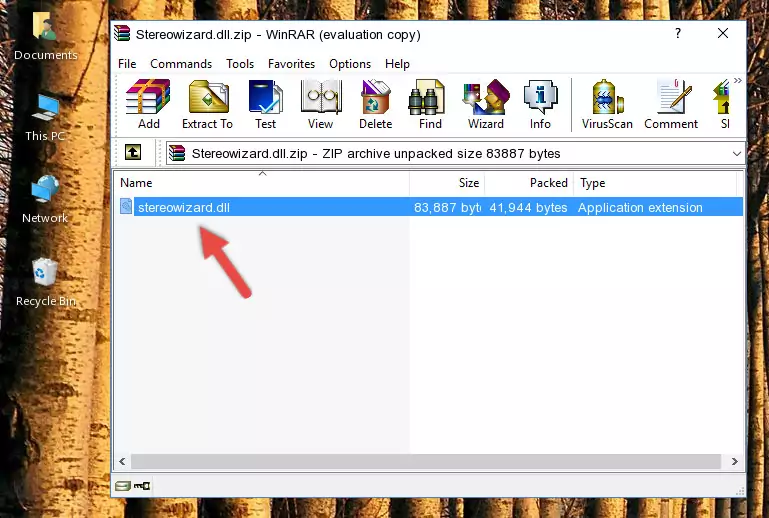Add an archive Comment

point(671,104)
